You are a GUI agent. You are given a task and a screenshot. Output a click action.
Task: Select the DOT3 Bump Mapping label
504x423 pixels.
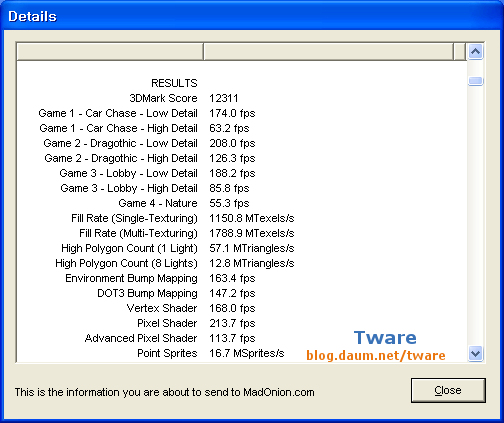(147, 293)
